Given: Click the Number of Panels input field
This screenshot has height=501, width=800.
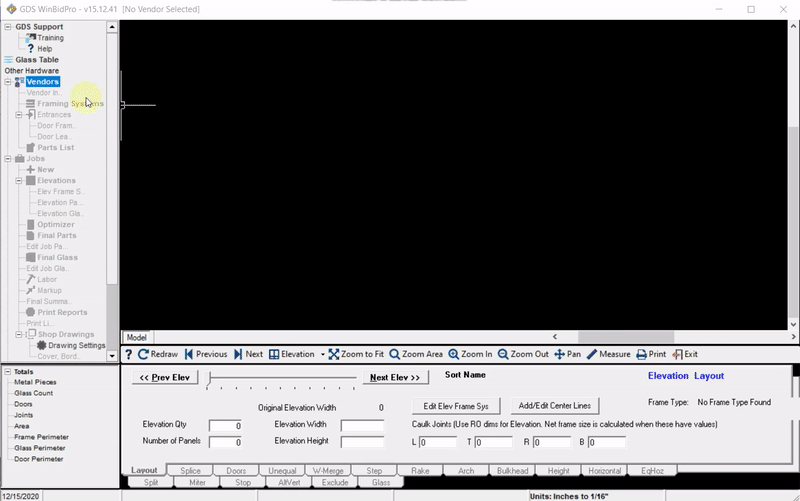Looking at the screenshot, I should click(x=225, y=442).
